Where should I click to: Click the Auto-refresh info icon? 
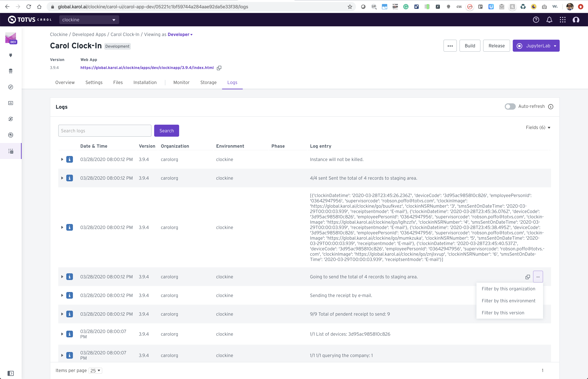[551, 106]
